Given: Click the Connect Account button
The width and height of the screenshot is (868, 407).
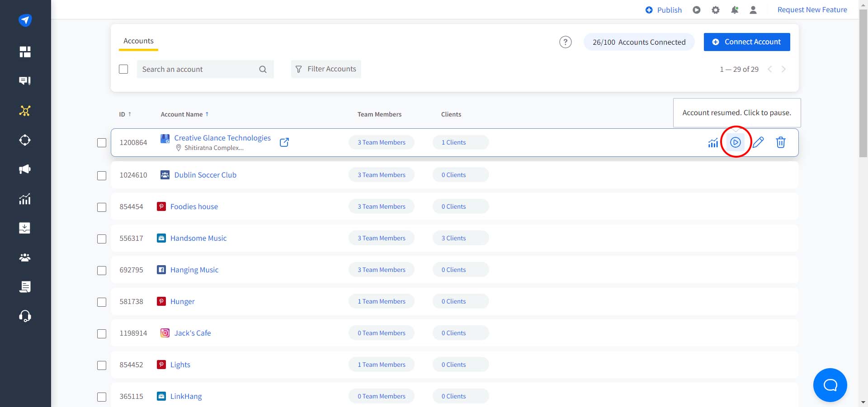Looking at the screenshot, I should [x=747, y=42].
